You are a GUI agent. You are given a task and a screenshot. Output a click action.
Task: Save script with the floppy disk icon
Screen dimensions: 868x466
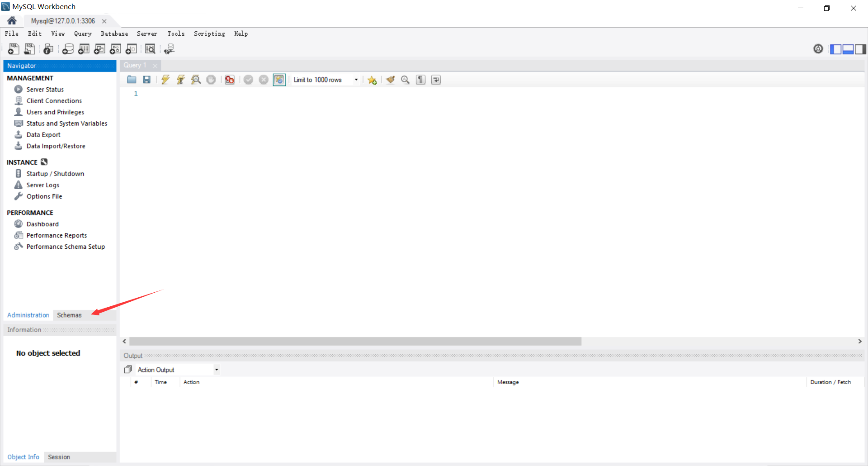click(x=146, y=80)
